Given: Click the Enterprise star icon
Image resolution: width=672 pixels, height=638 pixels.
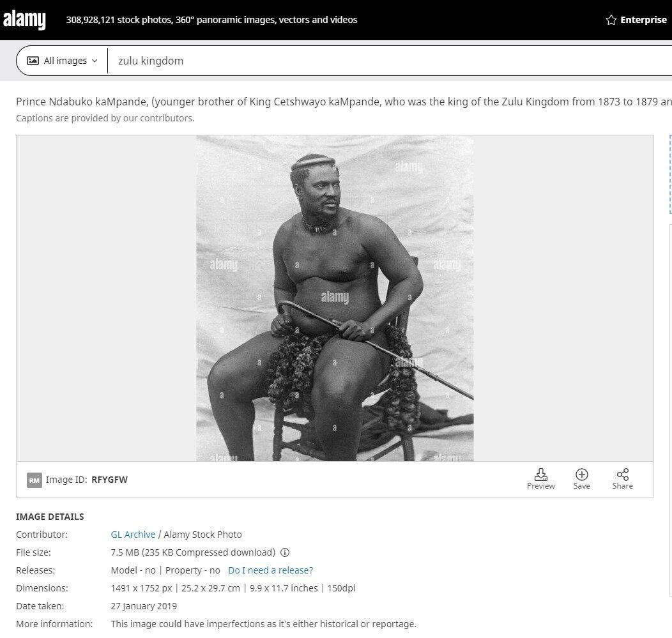Looking at the screenshot, I should click(611, 20).
